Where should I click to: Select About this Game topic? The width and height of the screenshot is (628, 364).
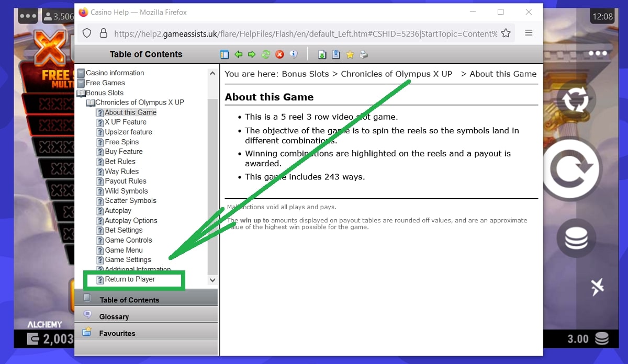tap(127, 112)
